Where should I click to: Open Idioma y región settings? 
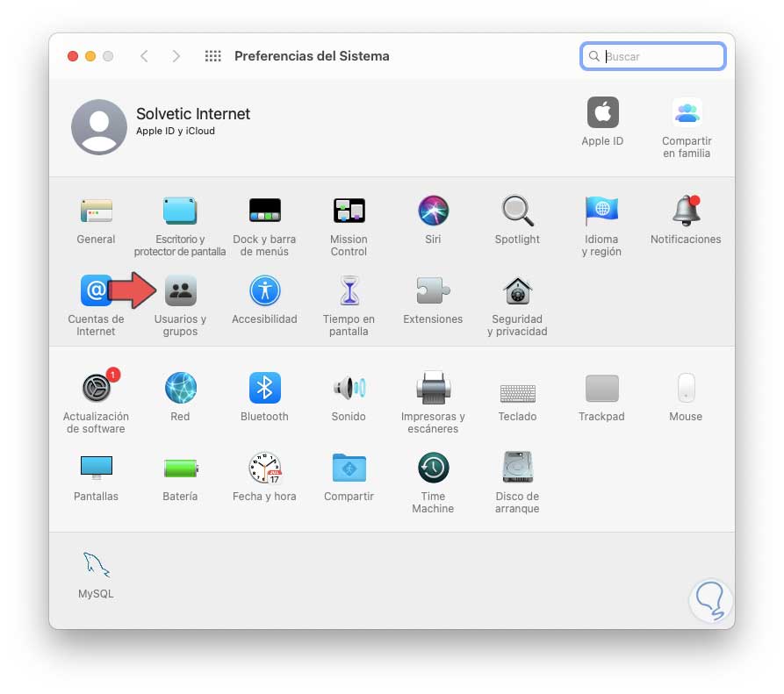[601, 211]
